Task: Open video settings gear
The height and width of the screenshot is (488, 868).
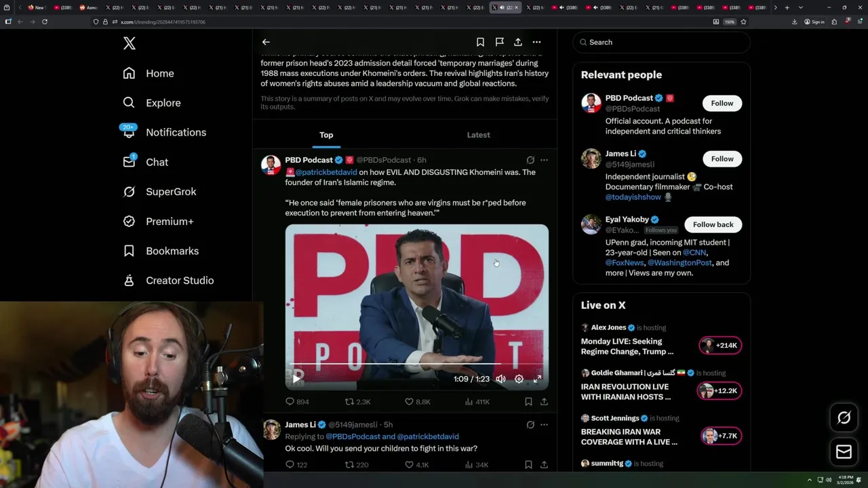Action: click(x=519, y=379)
